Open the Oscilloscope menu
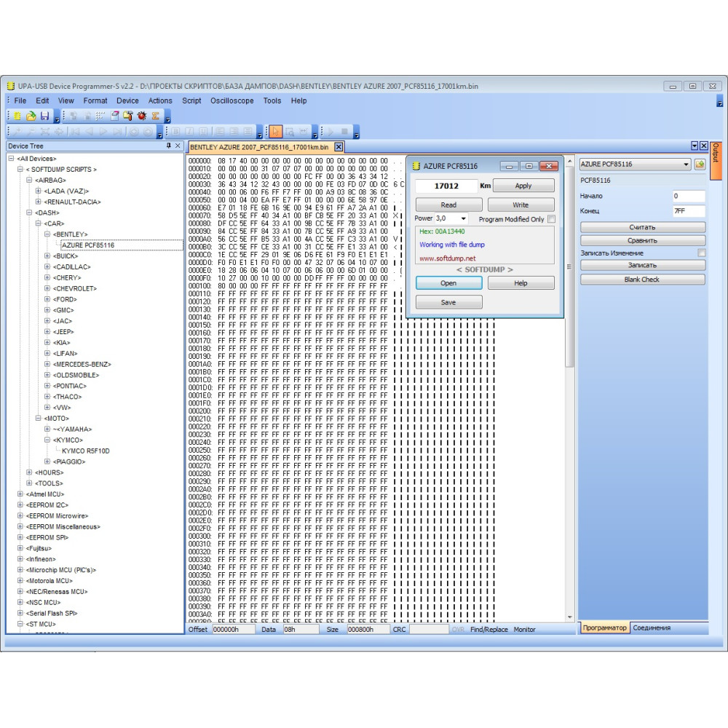The image size is (728, 728). pyautogui.click(x=232, y=100)
